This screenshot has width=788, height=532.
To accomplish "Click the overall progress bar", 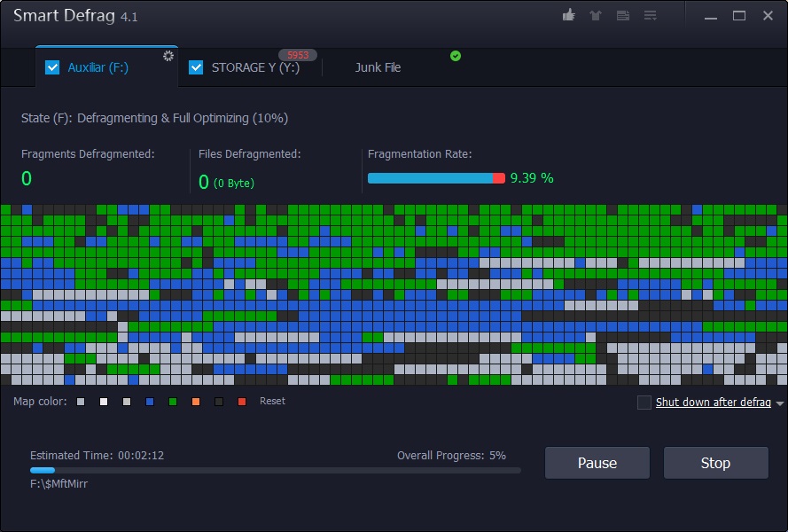I will (x=275, y=470).
